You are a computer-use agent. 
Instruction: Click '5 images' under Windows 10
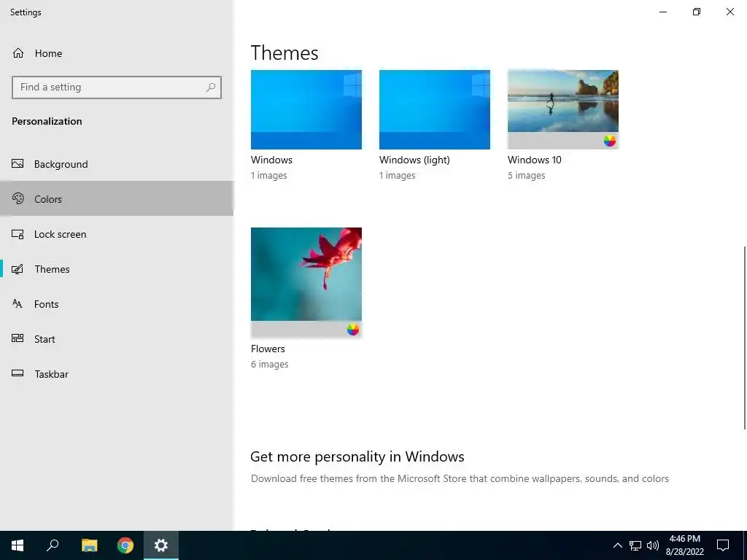click(527, 175)
